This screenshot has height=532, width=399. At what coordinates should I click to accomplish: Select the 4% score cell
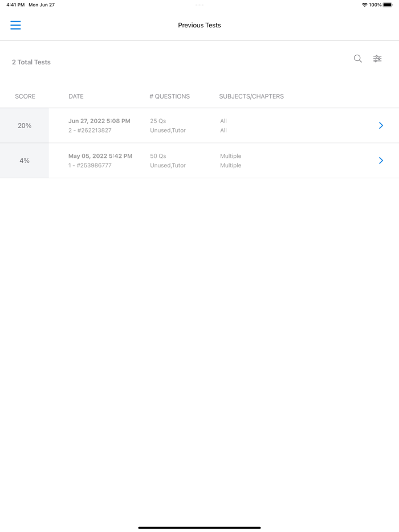click(x=25, y=161)
